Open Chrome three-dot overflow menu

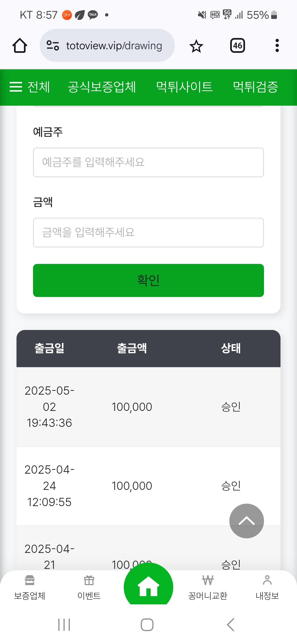point(277,45)
